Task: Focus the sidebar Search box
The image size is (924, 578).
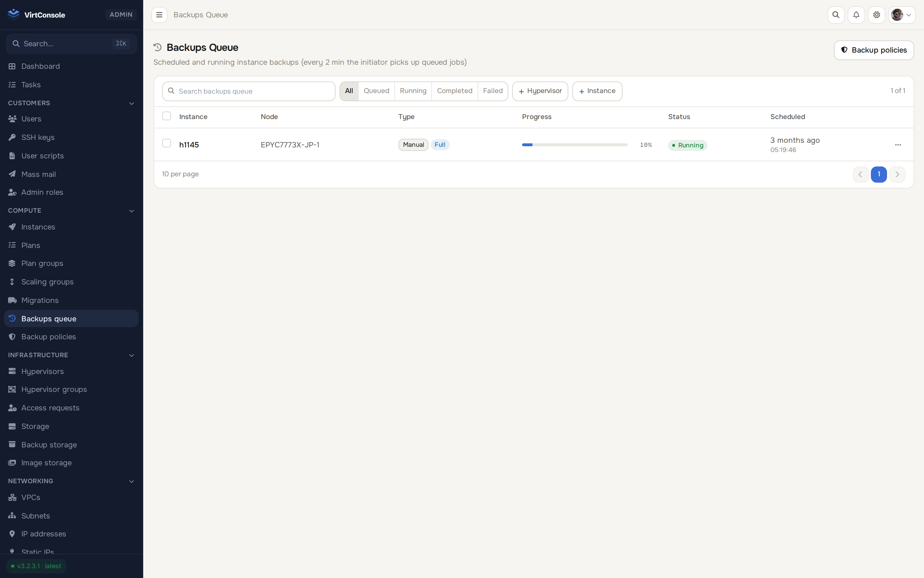Action: pos(71,44)
